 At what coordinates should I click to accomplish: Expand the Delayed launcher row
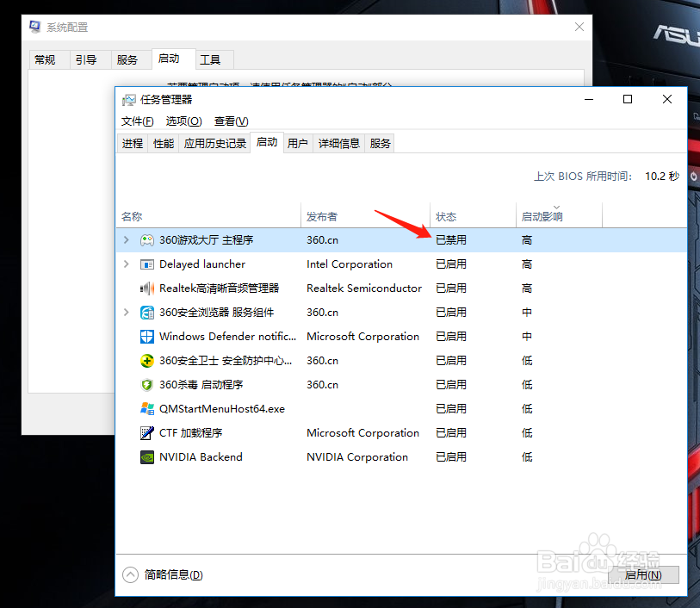pyautogui.click(x=127, y=264)
